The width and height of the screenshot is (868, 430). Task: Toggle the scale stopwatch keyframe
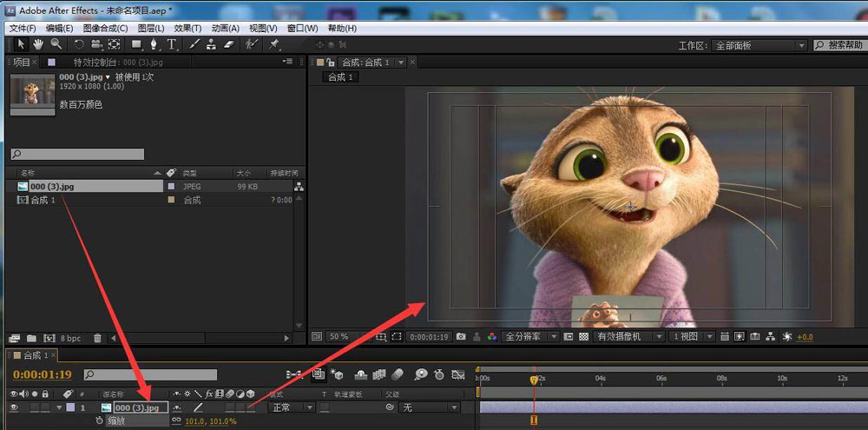pos(99,420)
